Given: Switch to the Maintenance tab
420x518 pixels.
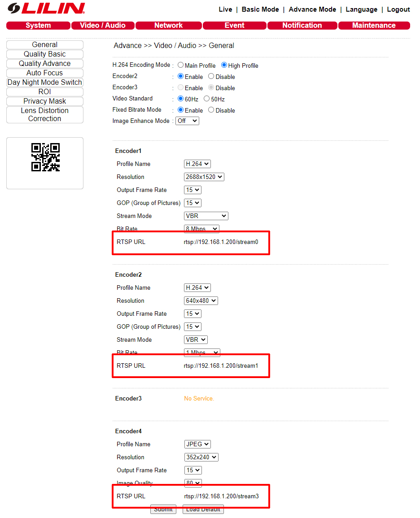Looking at the screenshot, I should (x=374, y=26).
